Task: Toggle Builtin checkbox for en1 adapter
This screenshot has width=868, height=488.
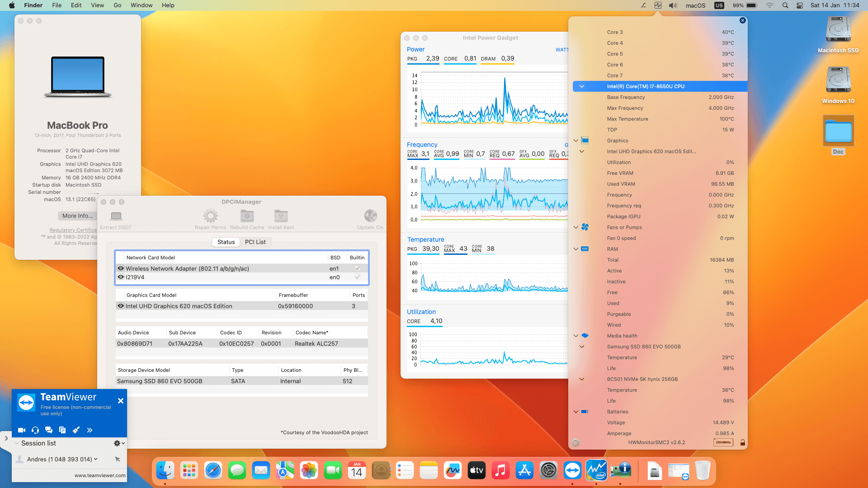Action: (x=358, y=268)
